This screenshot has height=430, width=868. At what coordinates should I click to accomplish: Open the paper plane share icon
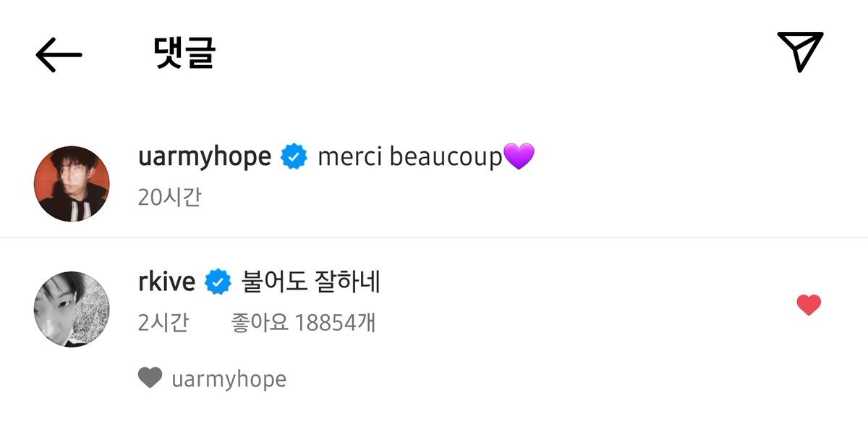[801, 51]
